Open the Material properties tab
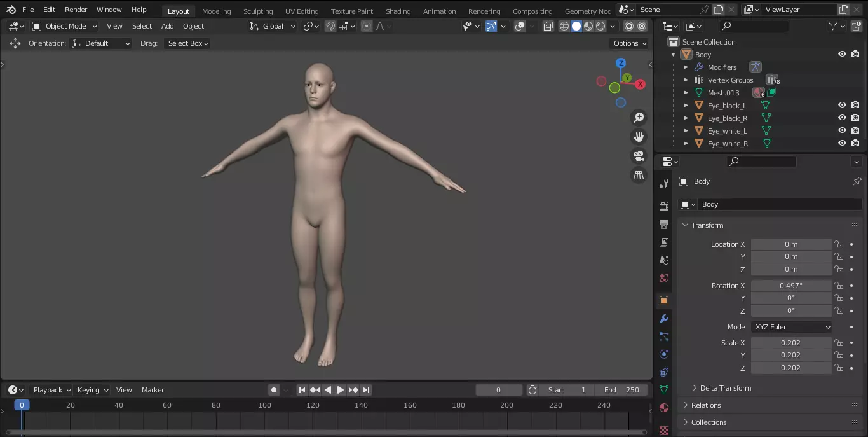Viewport: 868px width, 437px height. click(664, 407)
